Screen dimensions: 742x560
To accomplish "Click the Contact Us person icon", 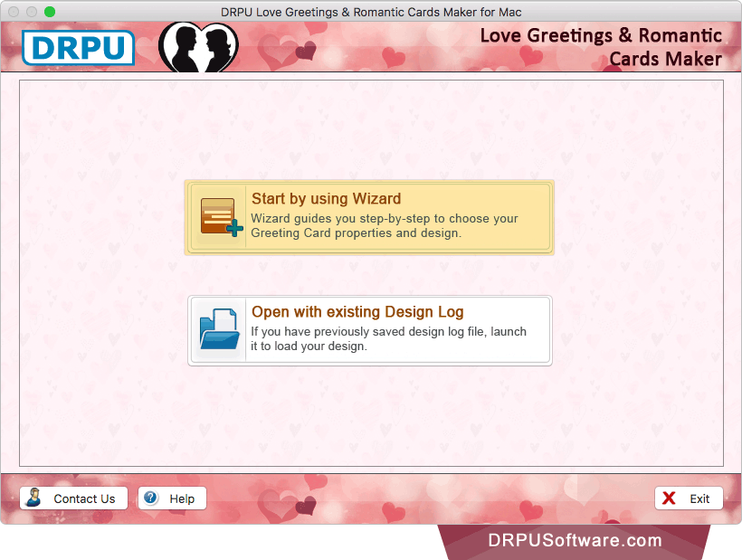I will (x=33, y=498).
